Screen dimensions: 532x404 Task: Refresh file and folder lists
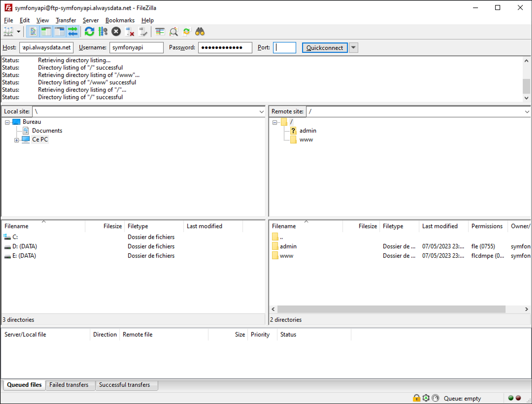(89, 32)
